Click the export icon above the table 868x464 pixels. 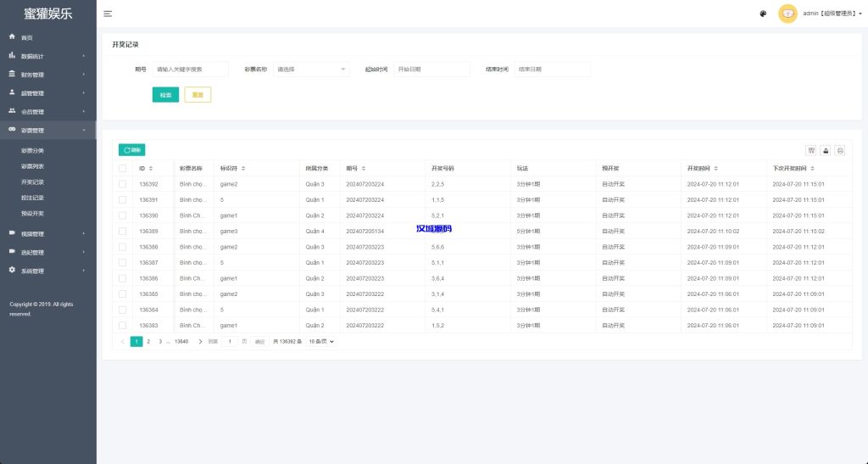coord(826,150)
